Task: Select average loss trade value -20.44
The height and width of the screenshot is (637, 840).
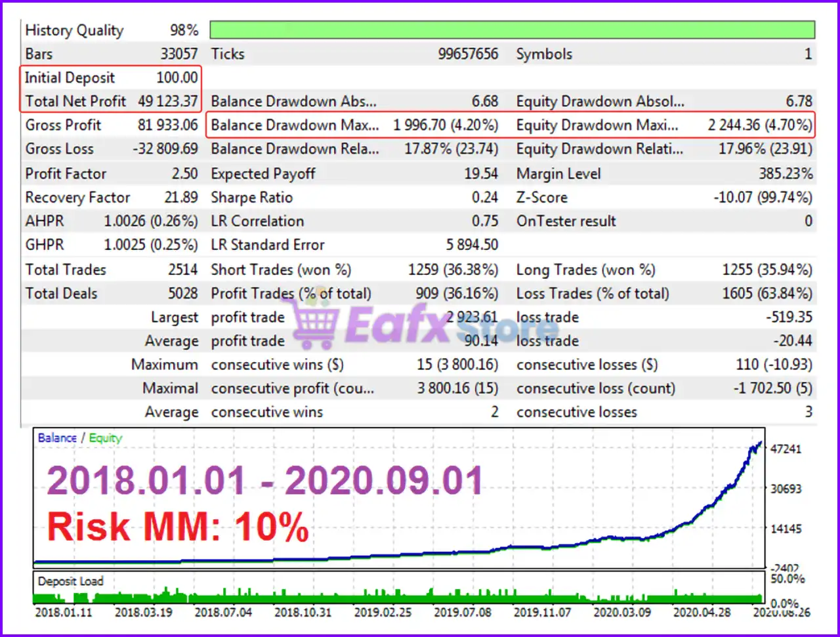Action: (793, 340)
